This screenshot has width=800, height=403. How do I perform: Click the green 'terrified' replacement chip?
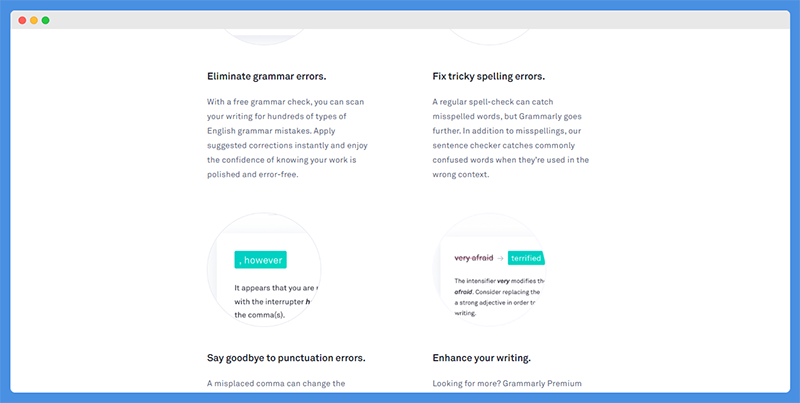(527, 258)
